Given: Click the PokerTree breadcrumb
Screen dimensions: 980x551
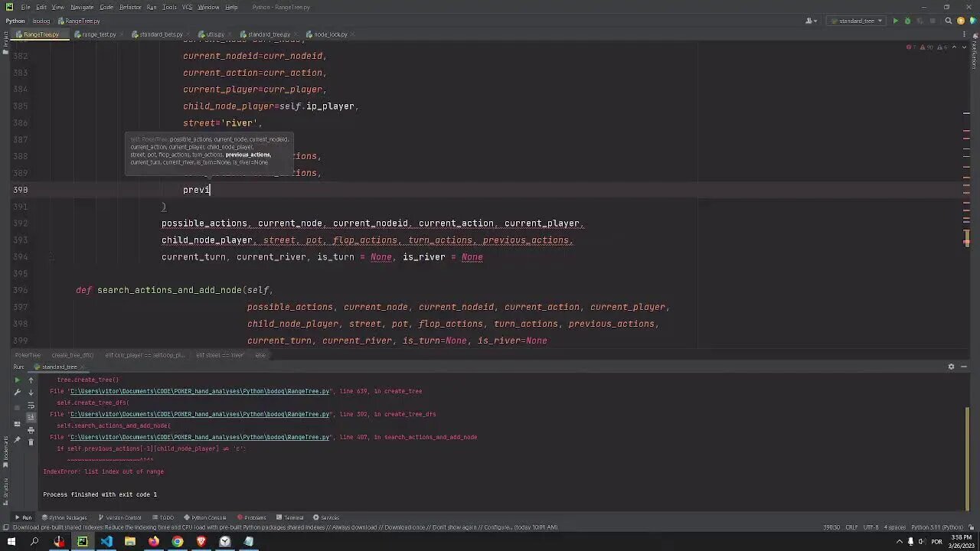Looking at the screenshot, I should coord(28,355).
